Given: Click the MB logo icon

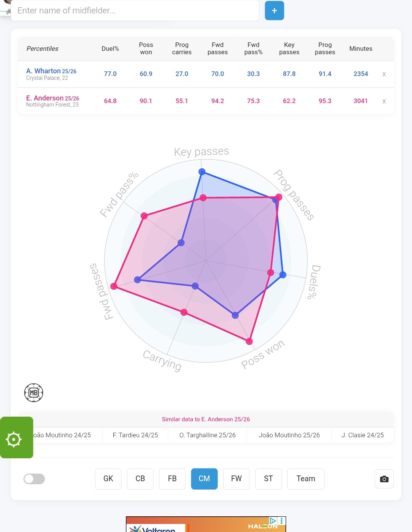Looking at the screenshot, I should pos(34,393).
